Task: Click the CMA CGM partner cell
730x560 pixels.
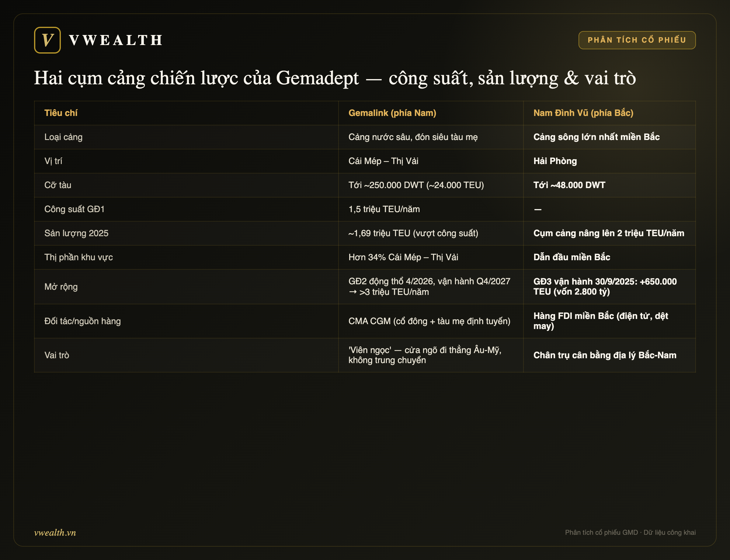Action: (x=429, y=321)
